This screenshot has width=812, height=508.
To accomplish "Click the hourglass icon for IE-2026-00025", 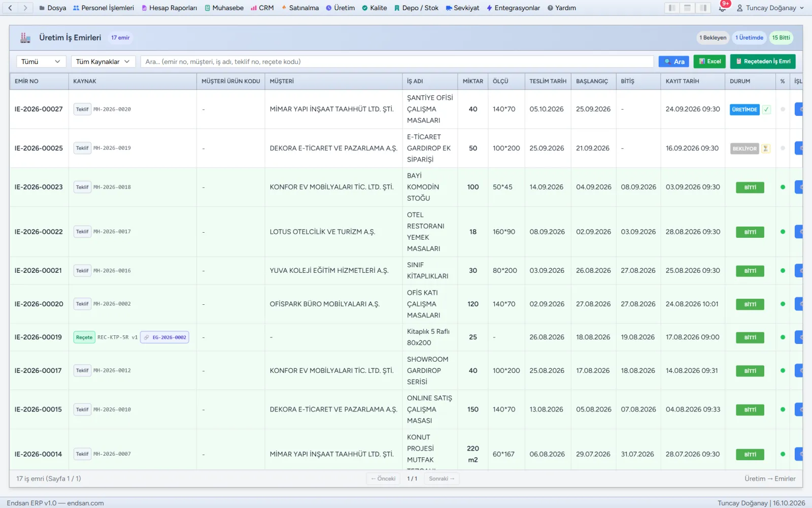I will click(x=766, y=148).
